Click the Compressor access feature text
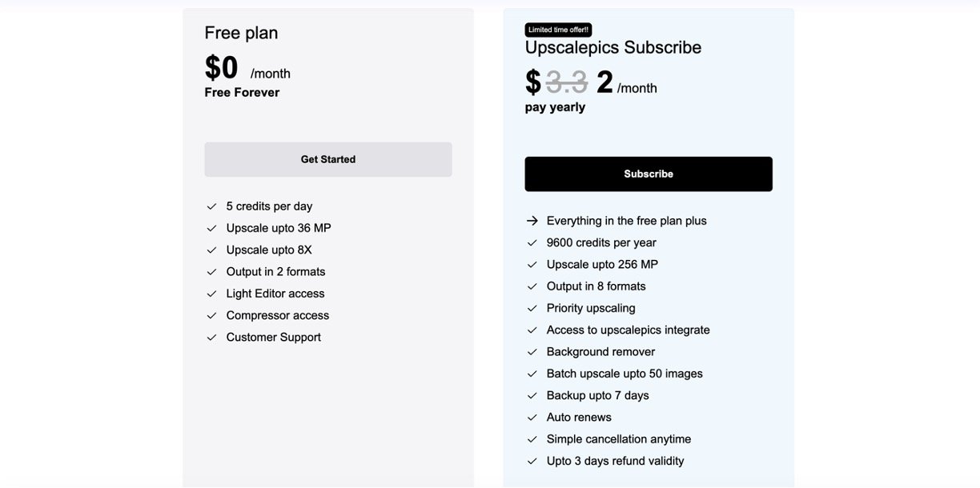980x488 pixels. pos(277,315)
